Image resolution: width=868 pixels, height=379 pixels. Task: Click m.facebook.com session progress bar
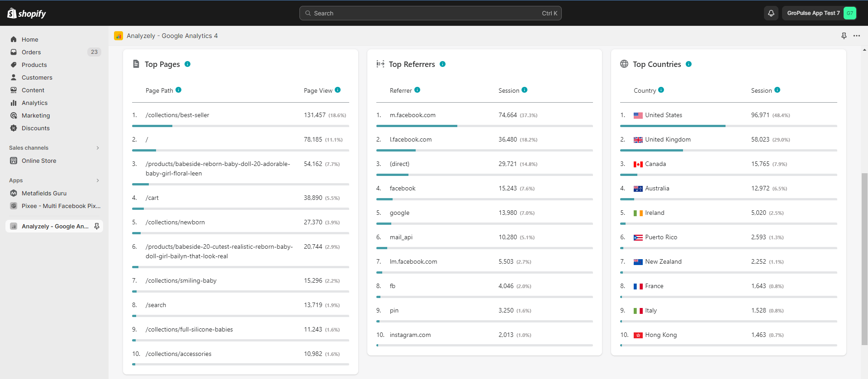click(484, 126)
